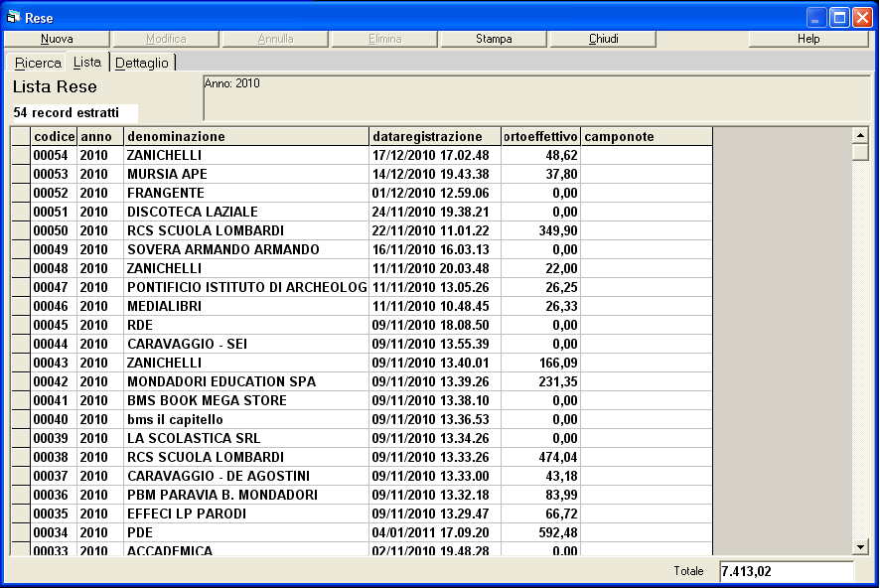Click the Annulla button
Image resolution: width=880 pixels, height=588 pixels.
tap(275, 39)
